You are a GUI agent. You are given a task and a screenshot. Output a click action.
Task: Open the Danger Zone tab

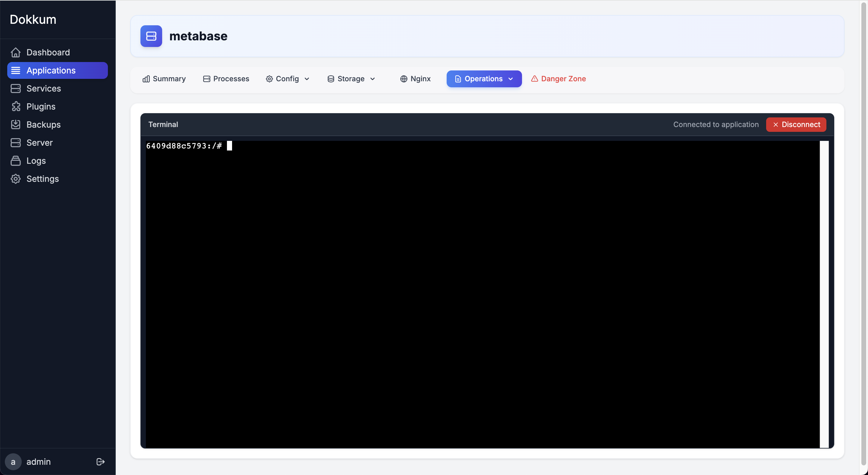point(559,79)
